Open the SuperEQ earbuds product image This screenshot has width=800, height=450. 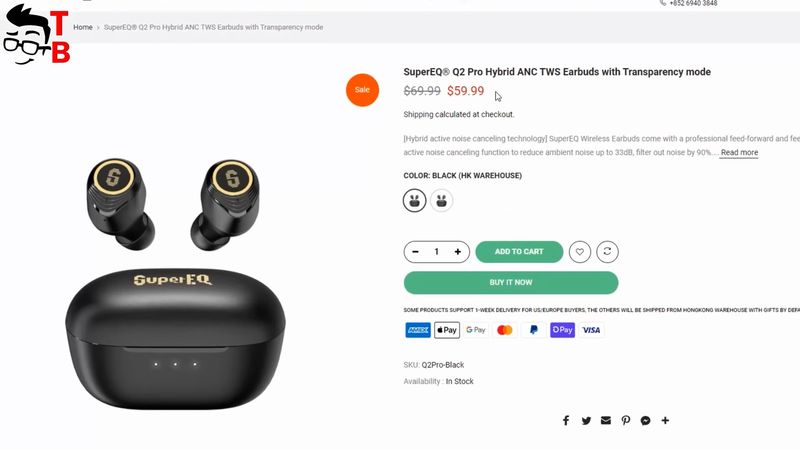coord(175,283)
